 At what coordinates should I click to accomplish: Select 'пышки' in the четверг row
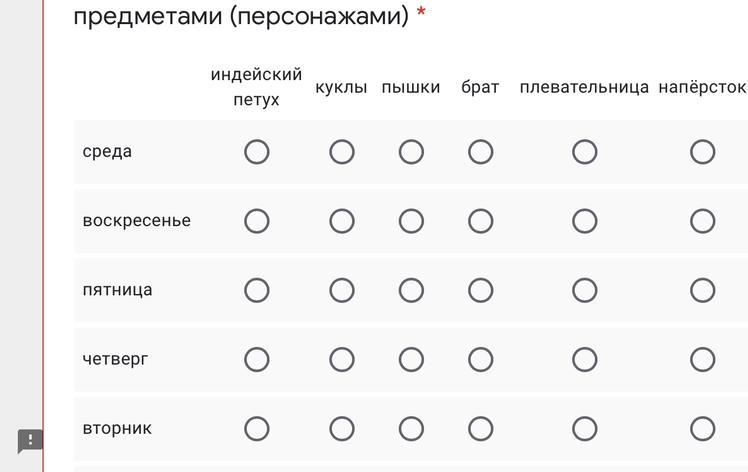pyautogui.click(x=411, y=359)
